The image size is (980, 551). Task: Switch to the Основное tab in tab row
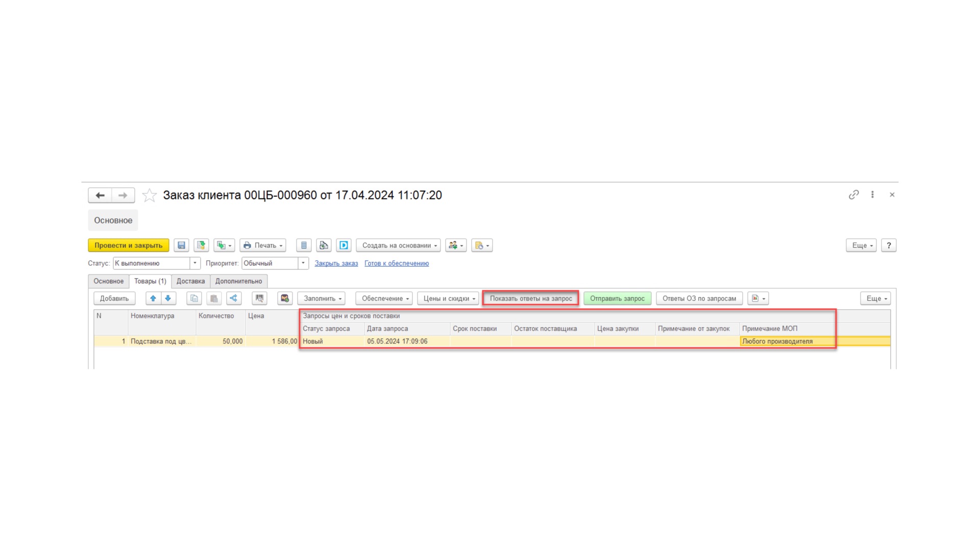point(108,281)
